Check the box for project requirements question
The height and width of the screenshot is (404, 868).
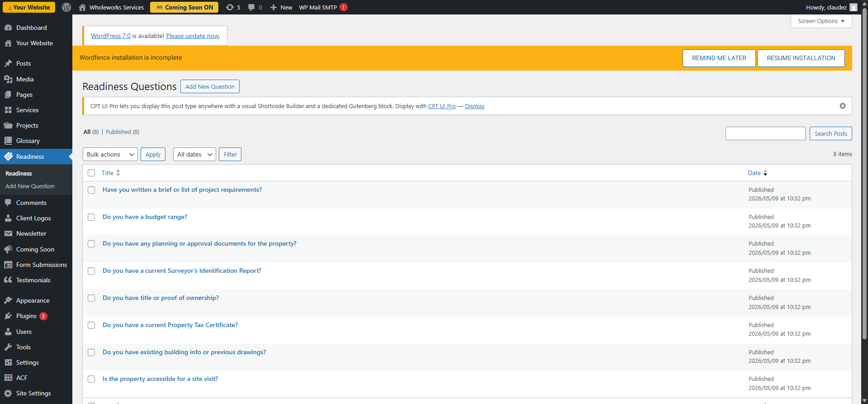pyautogui.click(x=91, y=190)
